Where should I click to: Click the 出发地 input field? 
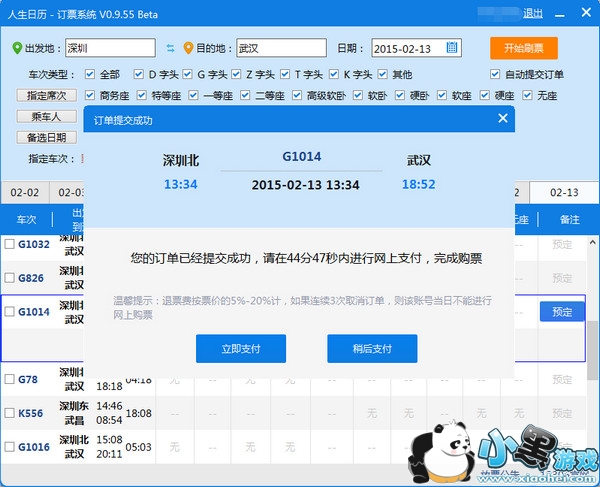[110, 48]
